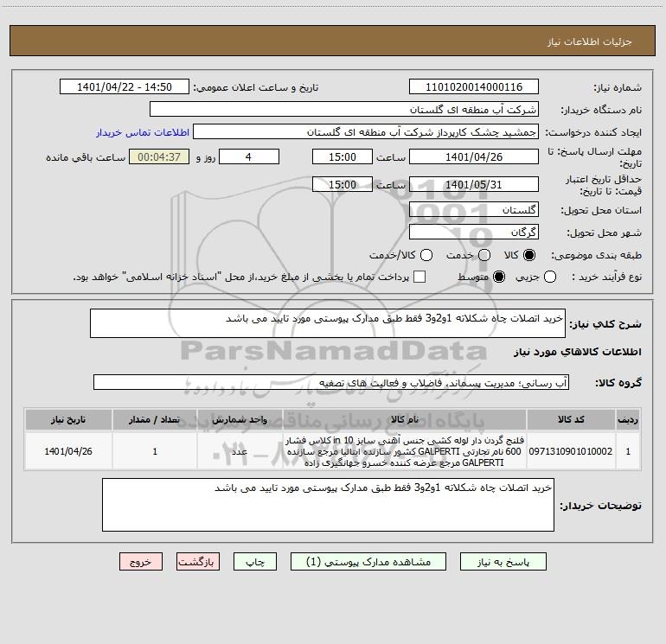The height and width of the screenshot is (644, 666).
Task: Select the کالا radio button
Action: click(x=529, y=255)
